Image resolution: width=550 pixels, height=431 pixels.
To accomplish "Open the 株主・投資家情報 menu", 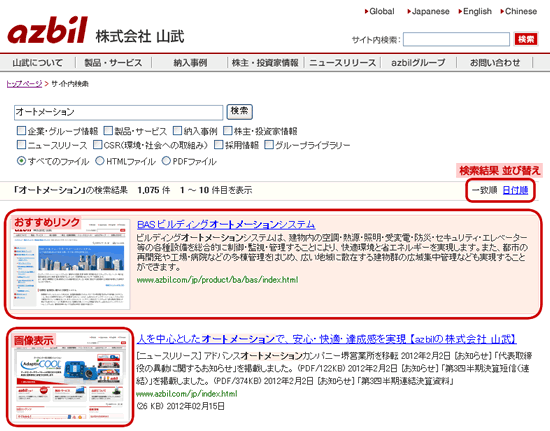I will tap(265, 63).
